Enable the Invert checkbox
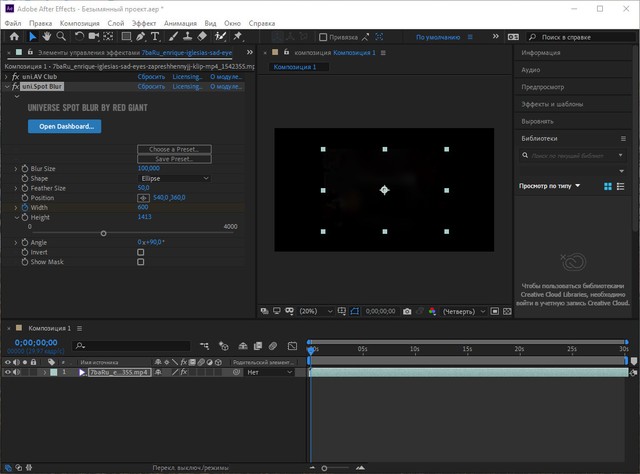Viewport: 640px width, 474px height. point(140,252)
